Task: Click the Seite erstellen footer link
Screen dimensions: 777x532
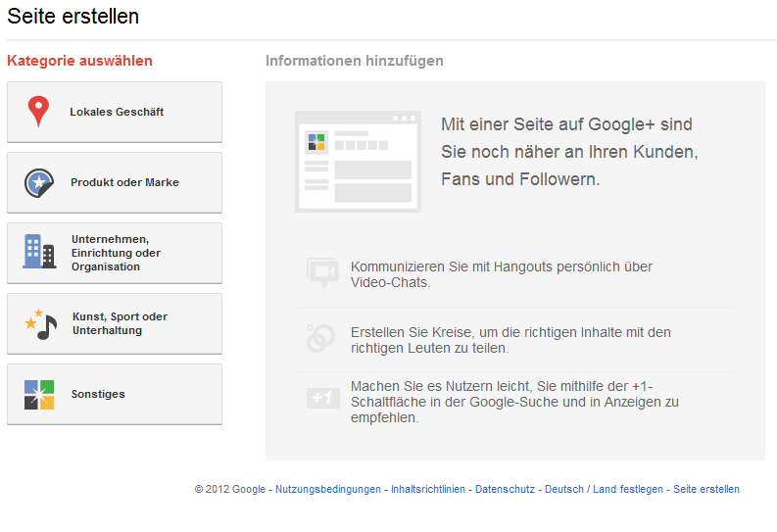Action: (706, 490)
